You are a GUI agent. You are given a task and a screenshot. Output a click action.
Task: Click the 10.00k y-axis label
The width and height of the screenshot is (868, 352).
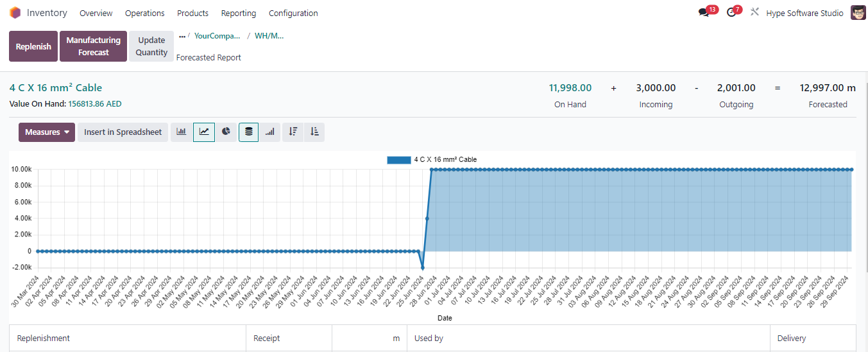pyautogui.click(x=21, y=170)
